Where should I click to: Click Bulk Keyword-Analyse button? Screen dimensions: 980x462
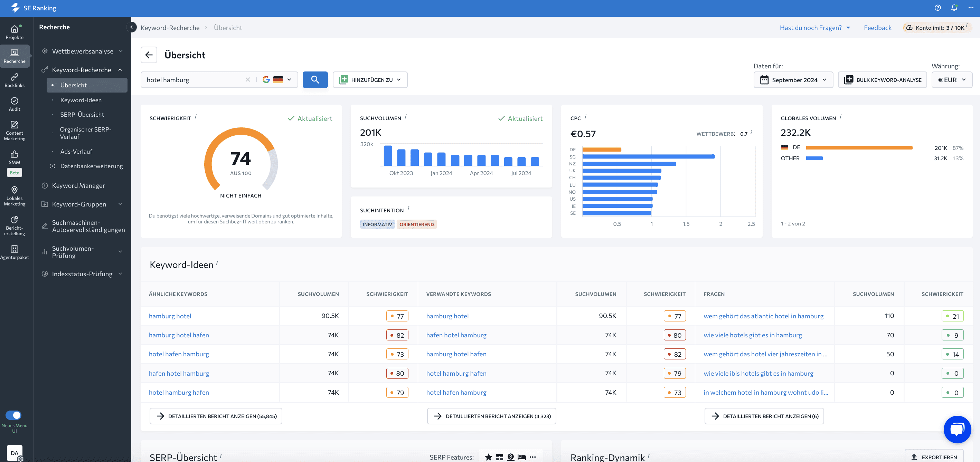883,80
